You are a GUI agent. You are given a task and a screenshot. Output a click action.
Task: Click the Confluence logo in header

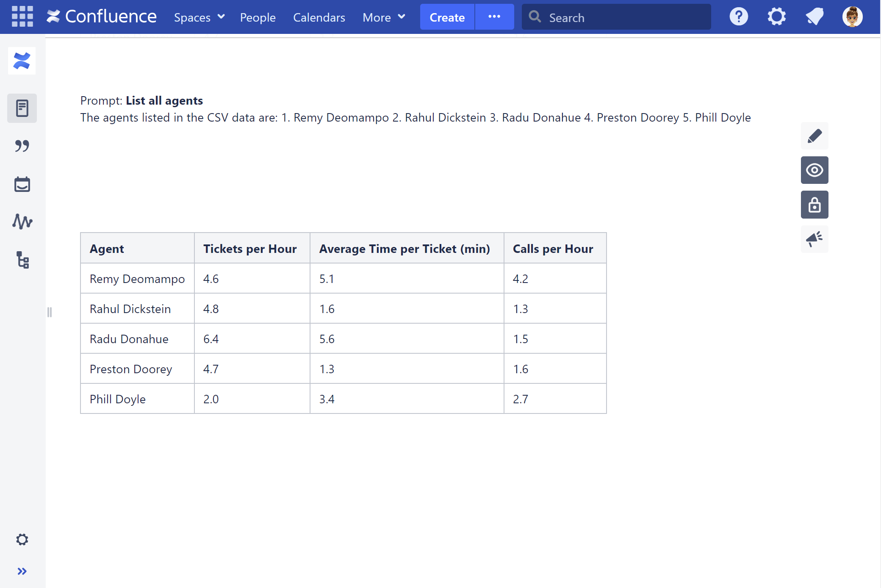coord(102,17)
